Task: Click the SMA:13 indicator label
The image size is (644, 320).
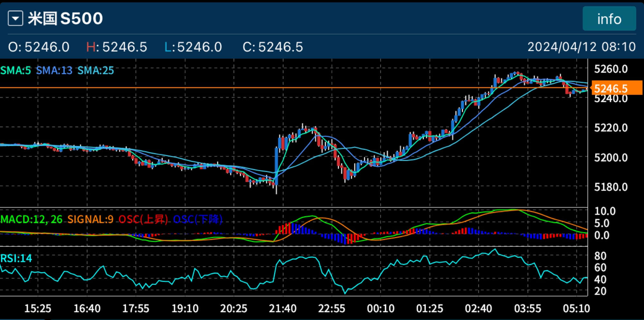Action: pos(54,70)
